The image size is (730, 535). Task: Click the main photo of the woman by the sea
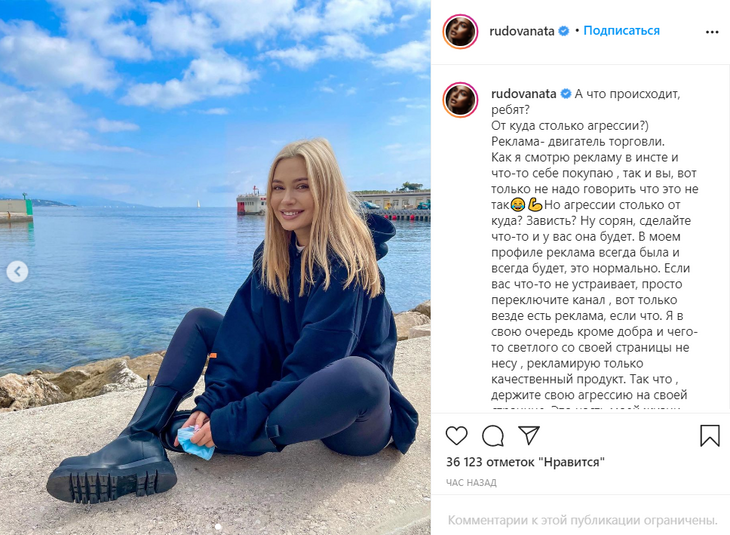pyautogui.click(x=215, y=267)
